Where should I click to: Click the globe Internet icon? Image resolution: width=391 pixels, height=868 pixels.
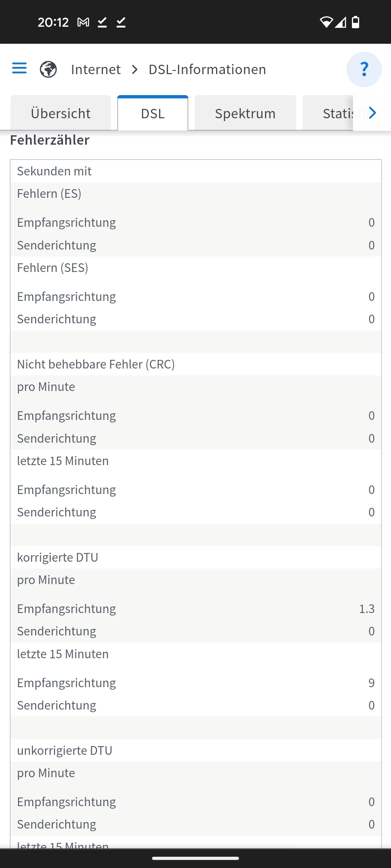click(48, 69)
